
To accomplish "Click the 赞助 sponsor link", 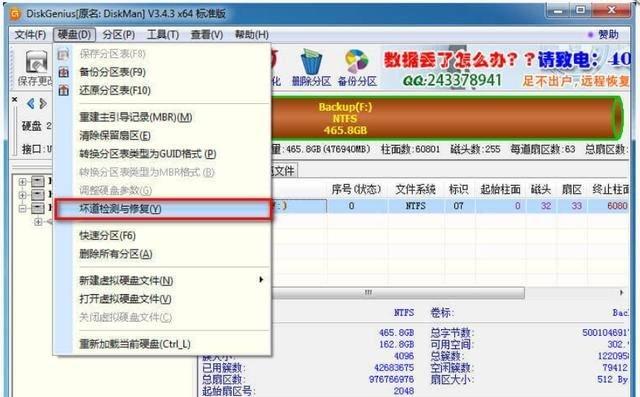I will click(x=608, y=35).
